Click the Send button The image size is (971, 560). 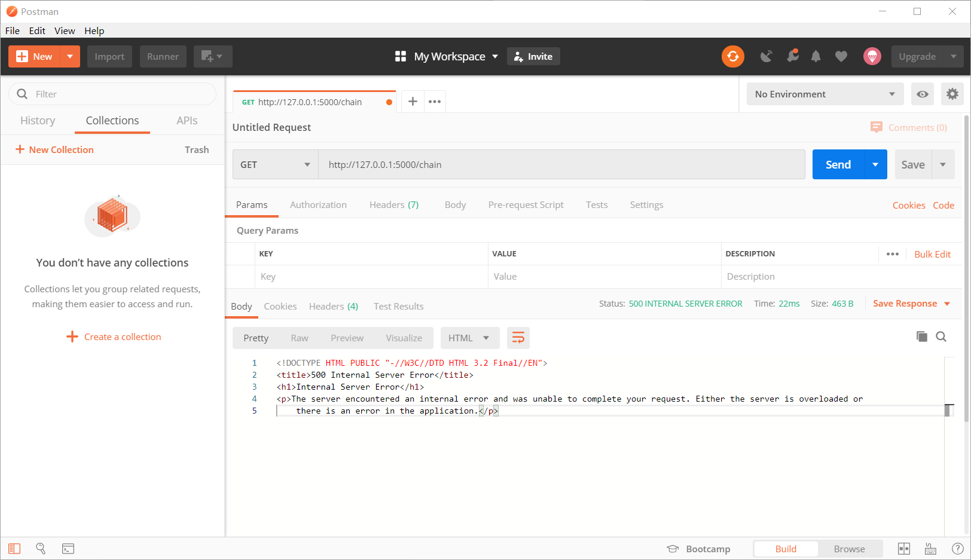click(x=838, y=164)
